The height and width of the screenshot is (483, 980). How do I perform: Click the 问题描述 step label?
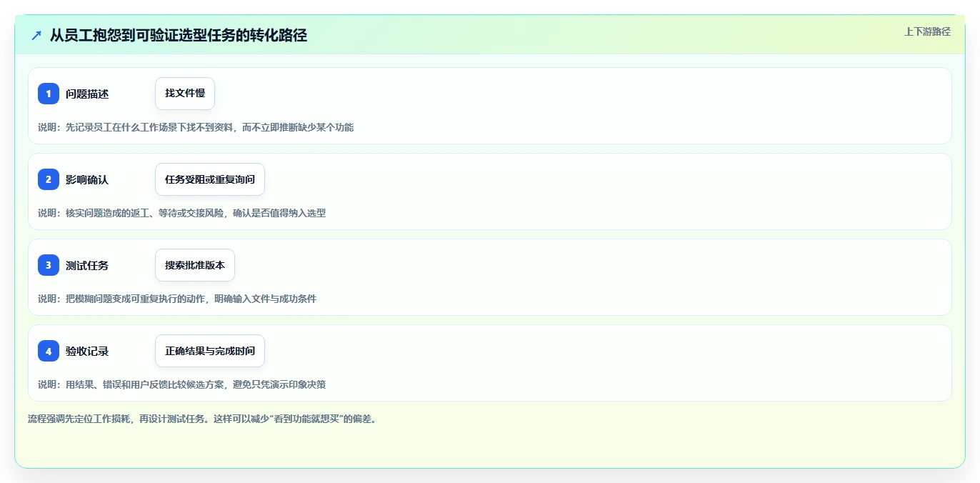[x=87, y=94]
